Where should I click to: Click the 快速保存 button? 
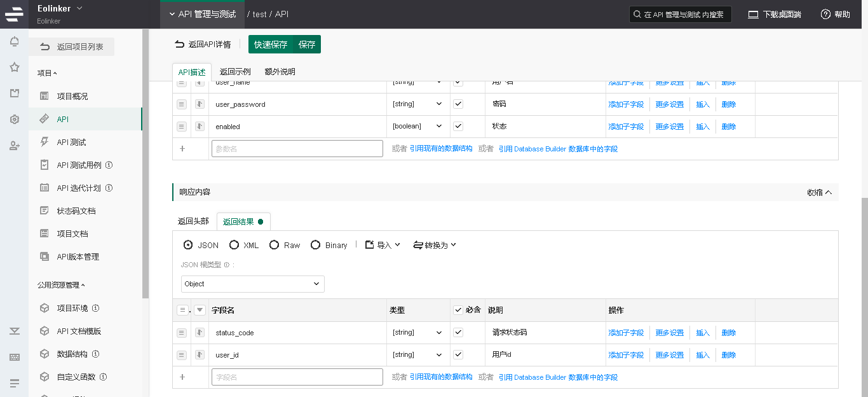271,45
